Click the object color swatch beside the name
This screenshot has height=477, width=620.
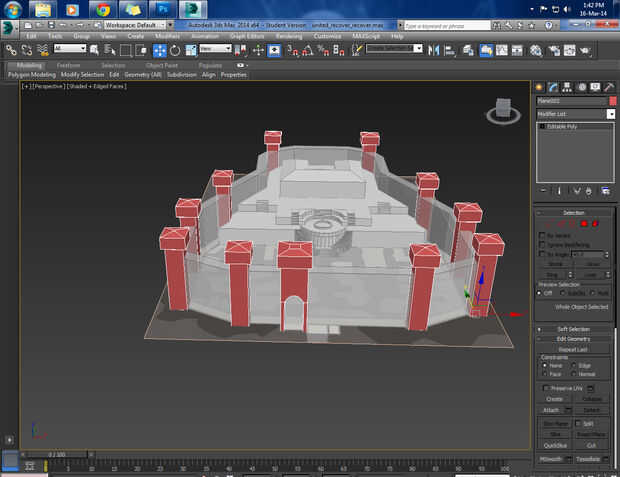(x=612, y=101)
